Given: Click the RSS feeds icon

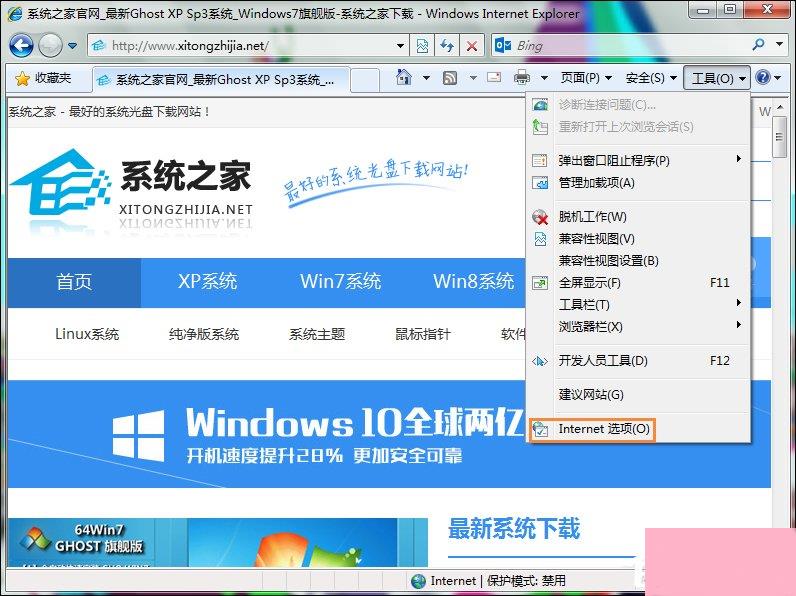Looking at the screenshot, I should (x=450, y=78).
